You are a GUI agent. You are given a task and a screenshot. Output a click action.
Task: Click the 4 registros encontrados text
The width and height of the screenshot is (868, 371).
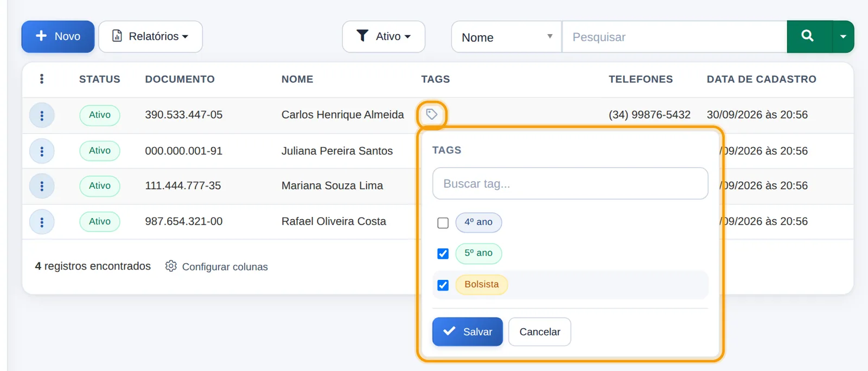click(93, 266)
